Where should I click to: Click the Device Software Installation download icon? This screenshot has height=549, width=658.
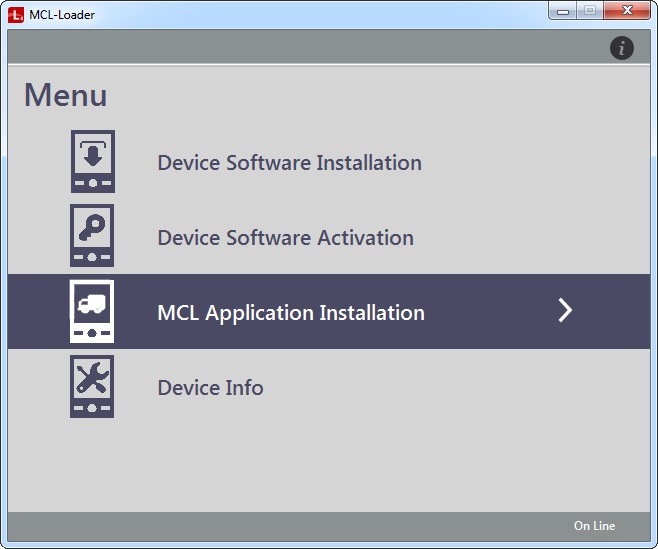tap(93, 161)
